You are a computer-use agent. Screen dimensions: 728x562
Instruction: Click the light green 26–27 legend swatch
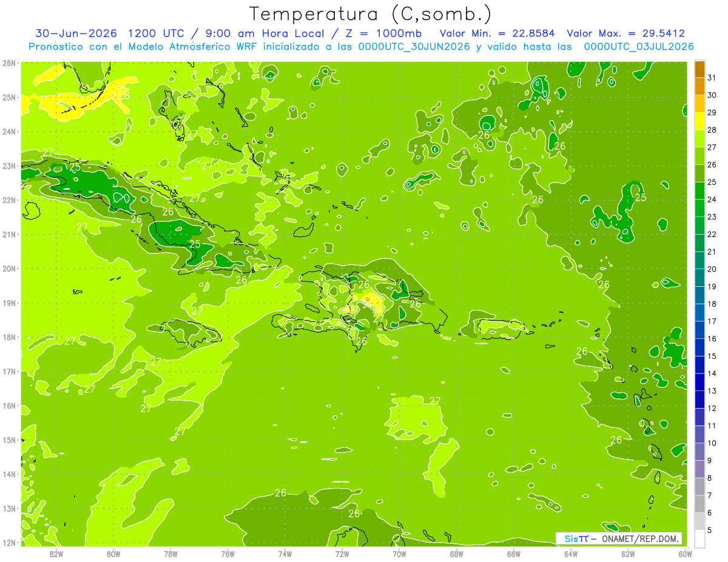(x=699, y=156)
